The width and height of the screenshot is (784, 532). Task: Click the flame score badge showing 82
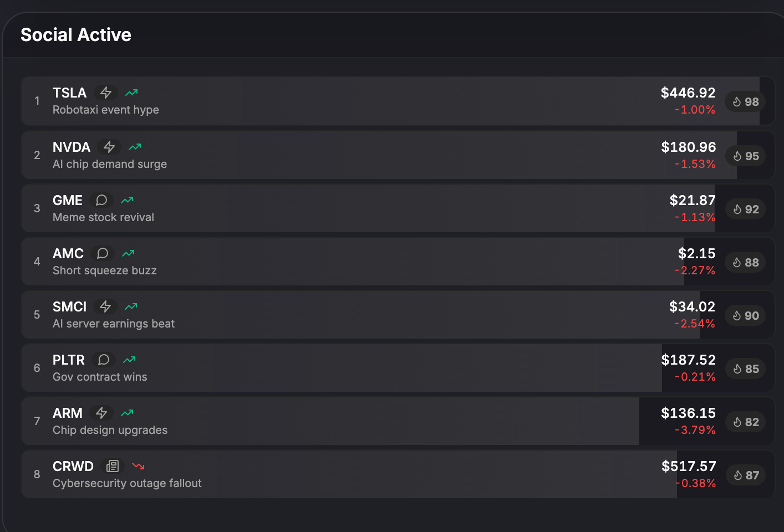tap(745, 422)
